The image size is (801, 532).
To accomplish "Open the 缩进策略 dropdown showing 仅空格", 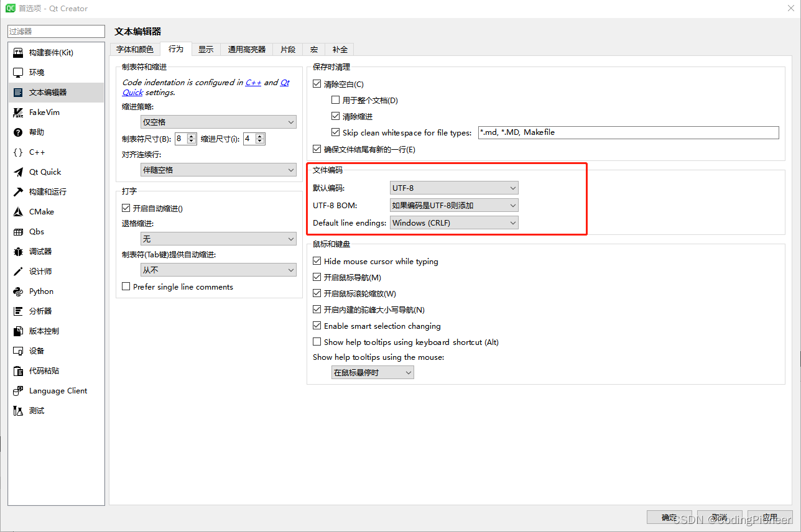I will [x=218, y=122].
